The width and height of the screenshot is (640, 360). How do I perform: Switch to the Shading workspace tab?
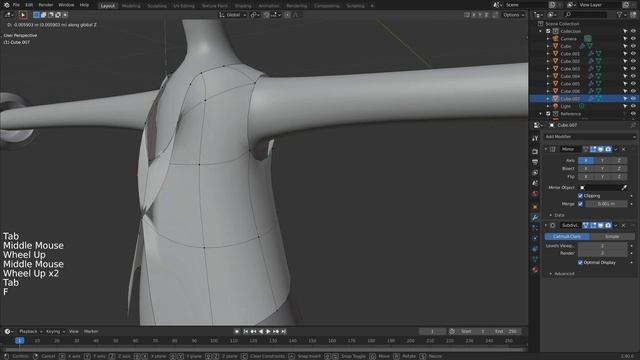pyautogui.click(x=243, y=6)
